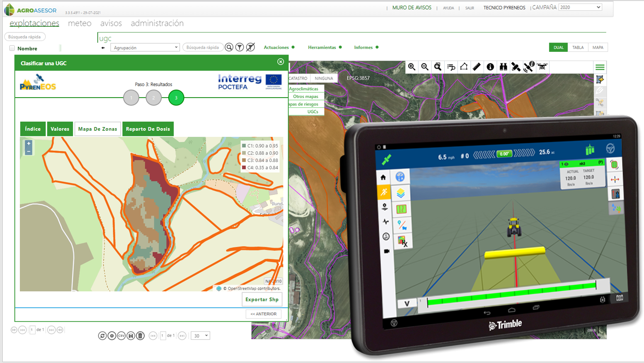
Task: Open the avisos section
Action: tap(111, 23)
